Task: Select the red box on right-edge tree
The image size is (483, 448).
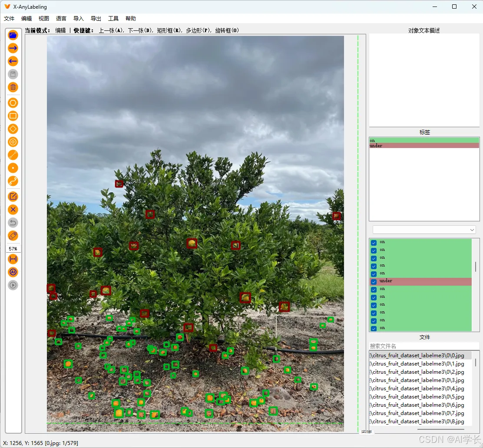Action: pos(336,216)
